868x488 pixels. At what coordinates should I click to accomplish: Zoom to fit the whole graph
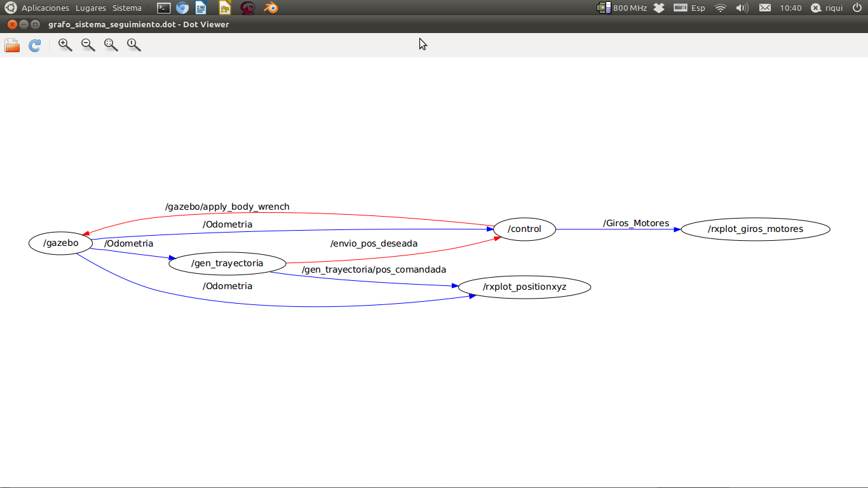[x=111, y=45]
